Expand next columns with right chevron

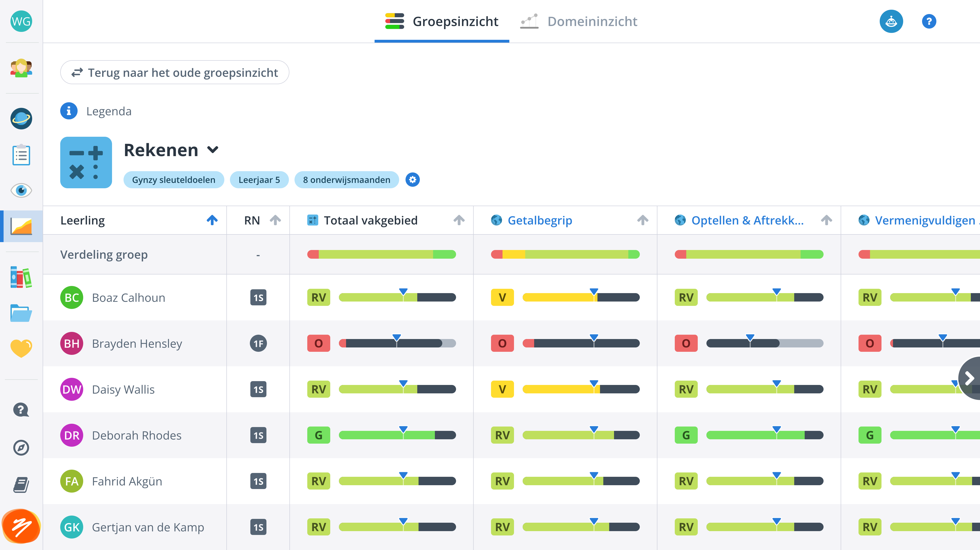970,378
